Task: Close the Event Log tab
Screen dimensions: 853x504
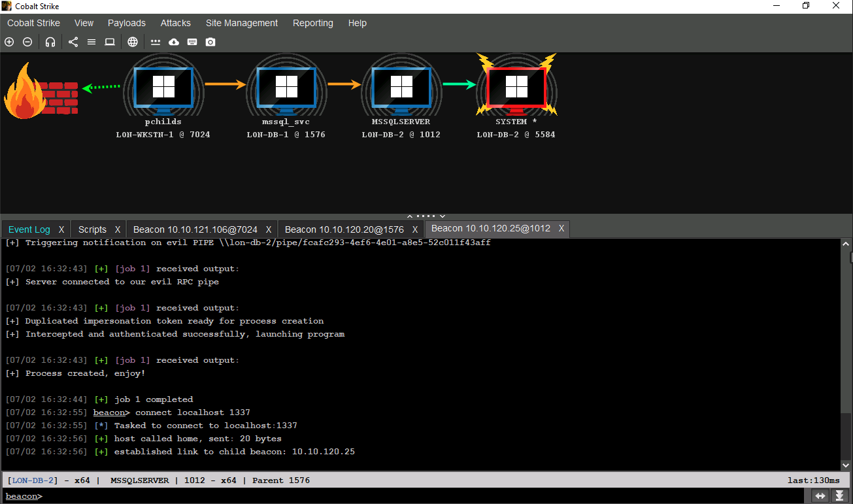Action: tap(61, 229)
